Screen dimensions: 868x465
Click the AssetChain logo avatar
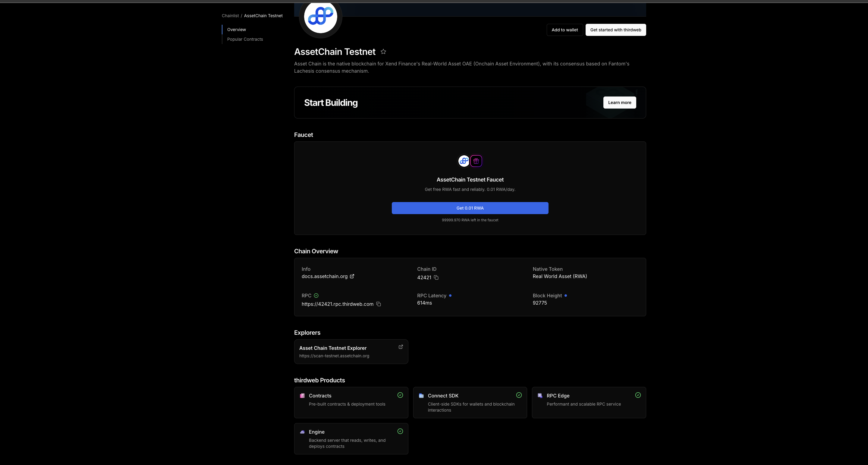click(x=320, y=17)
